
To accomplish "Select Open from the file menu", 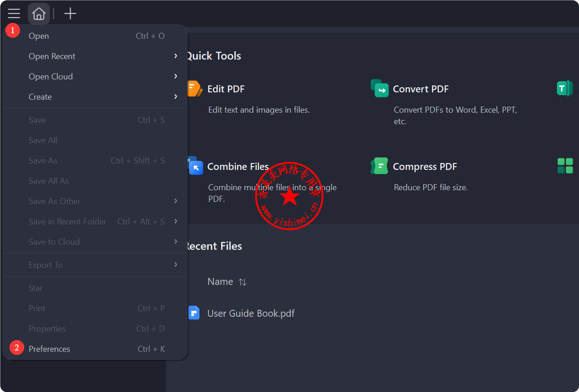I will coord(39,36).
